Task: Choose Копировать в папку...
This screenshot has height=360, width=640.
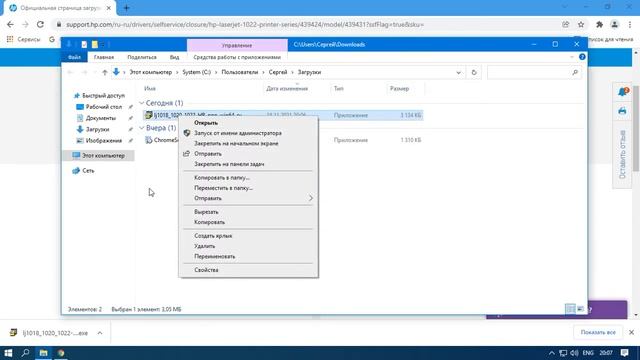Action: pos(248,178)
